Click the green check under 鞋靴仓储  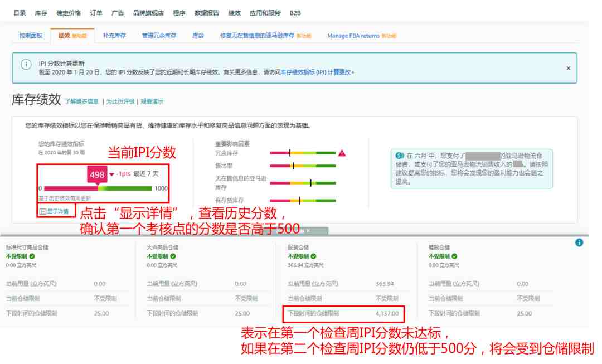tap(455, 256)
